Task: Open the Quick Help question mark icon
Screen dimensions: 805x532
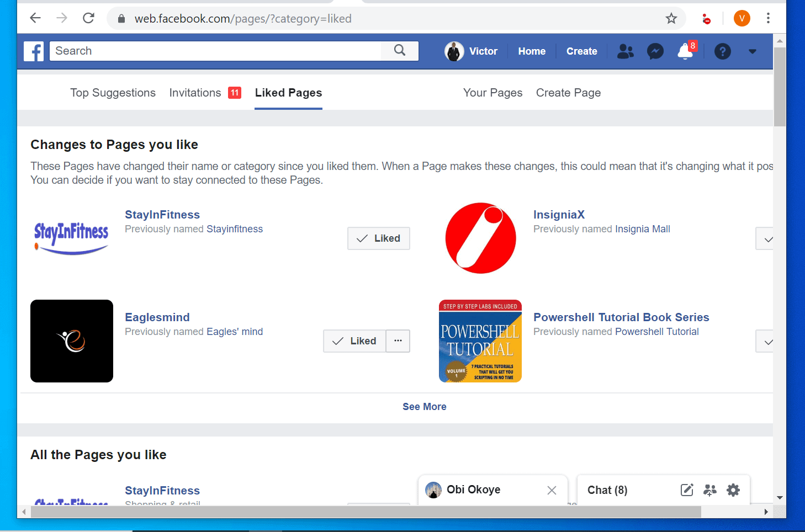Action: 723,51
